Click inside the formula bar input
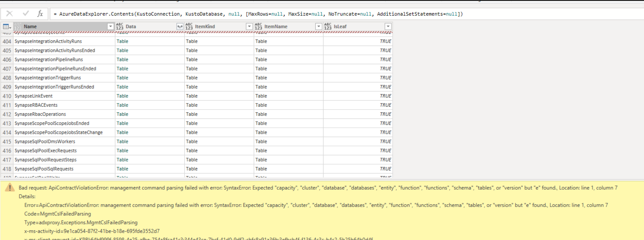 tap(347, 14)
